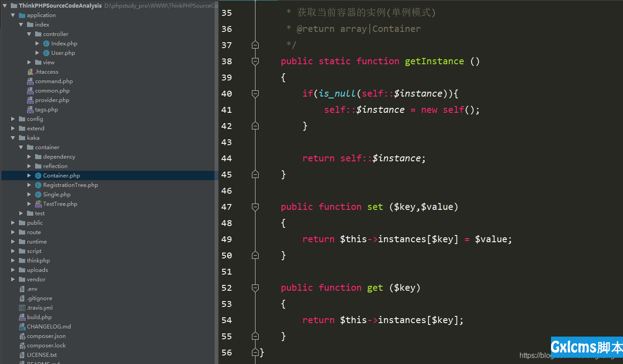Click the RegistrationTree.php class icon
This screenshot has height=364, width=623.
coord(38,185)
